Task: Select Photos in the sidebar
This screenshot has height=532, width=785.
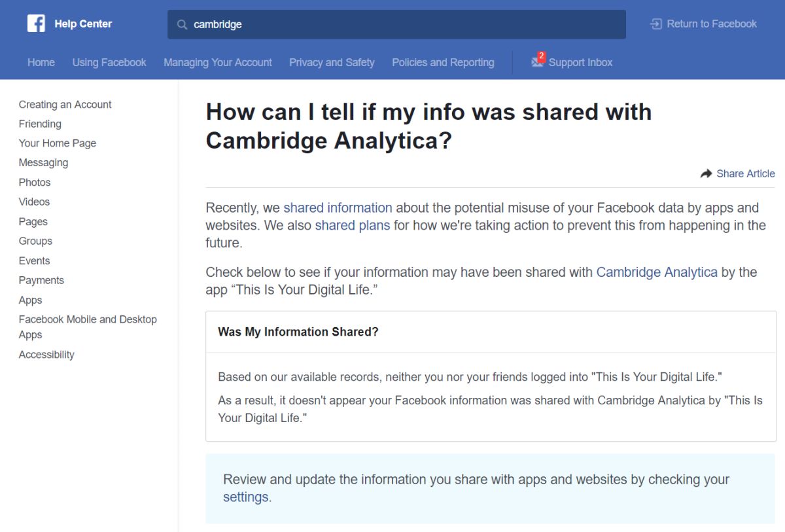Action: 35,182
